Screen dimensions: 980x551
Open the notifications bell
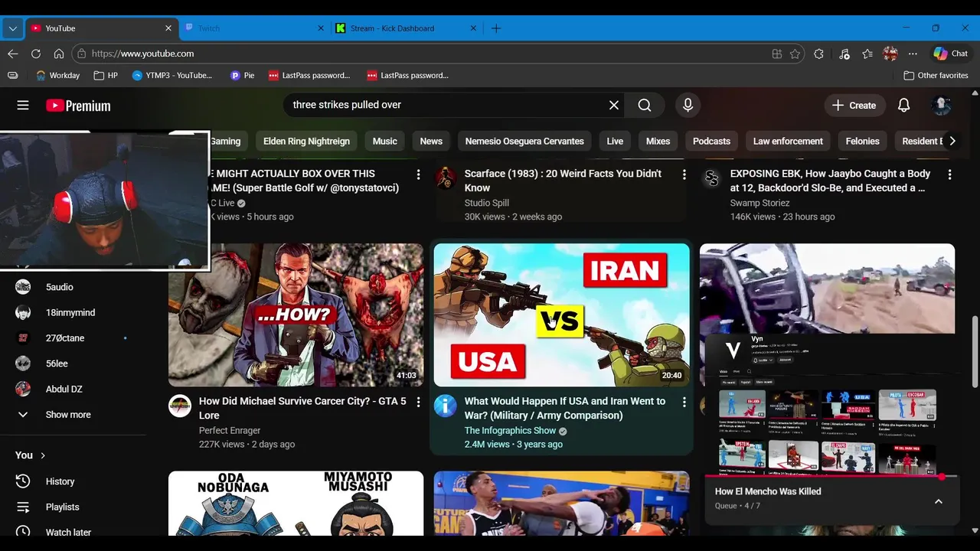point(903,106)
